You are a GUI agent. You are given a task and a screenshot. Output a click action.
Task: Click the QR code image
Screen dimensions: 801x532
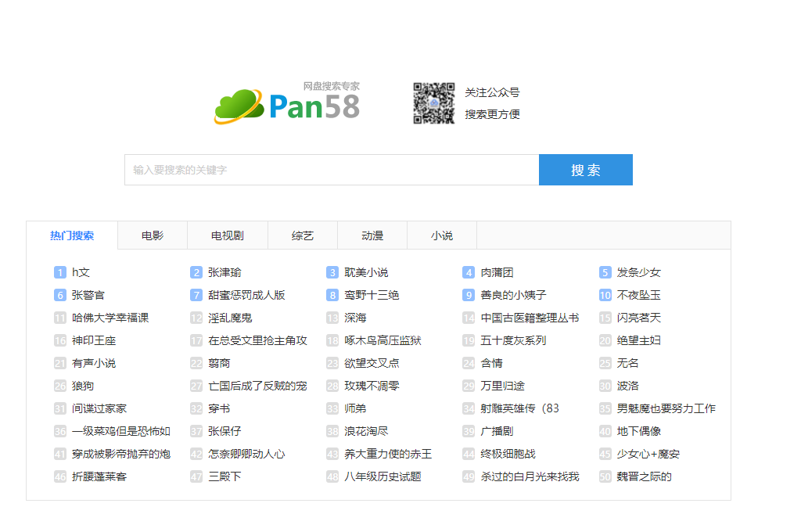click(433, 103)
